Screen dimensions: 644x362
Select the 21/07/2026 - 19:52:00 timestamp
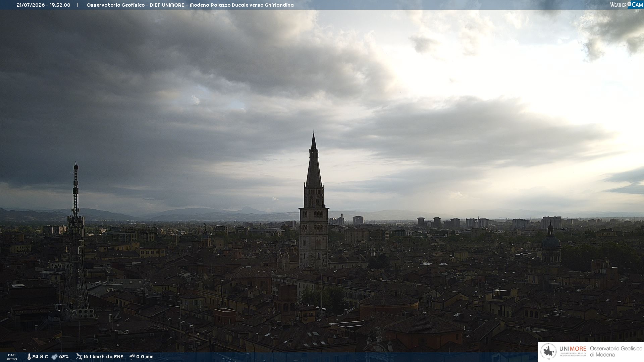point(44,5)
